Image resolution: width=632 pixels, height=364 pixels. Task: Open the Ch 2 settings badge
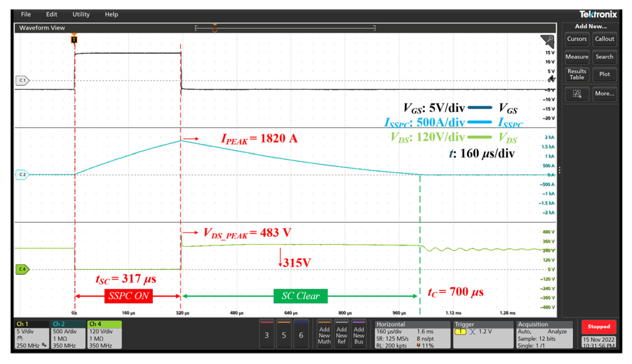click(x=68, y=335)
